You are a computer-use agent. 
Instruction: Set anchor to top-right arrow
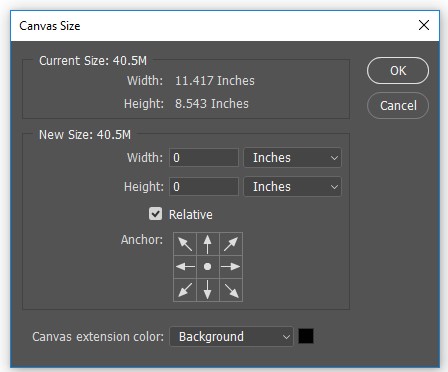pos(231,244)
